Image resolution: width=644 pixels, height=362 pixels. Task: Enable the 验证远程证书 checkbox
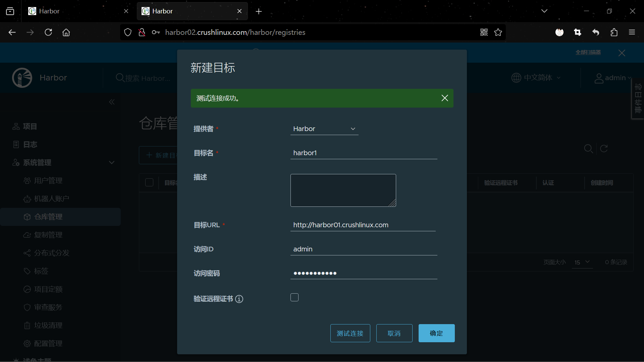pyautogui.click(x=294, y=297)
